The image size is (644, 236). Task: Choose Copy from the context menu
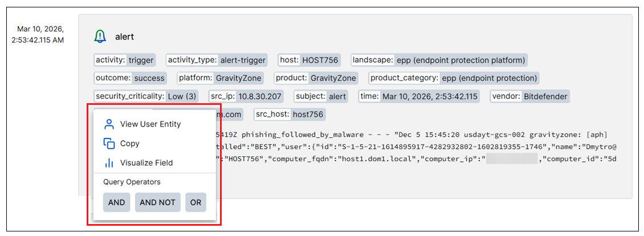tap(154, 144)
